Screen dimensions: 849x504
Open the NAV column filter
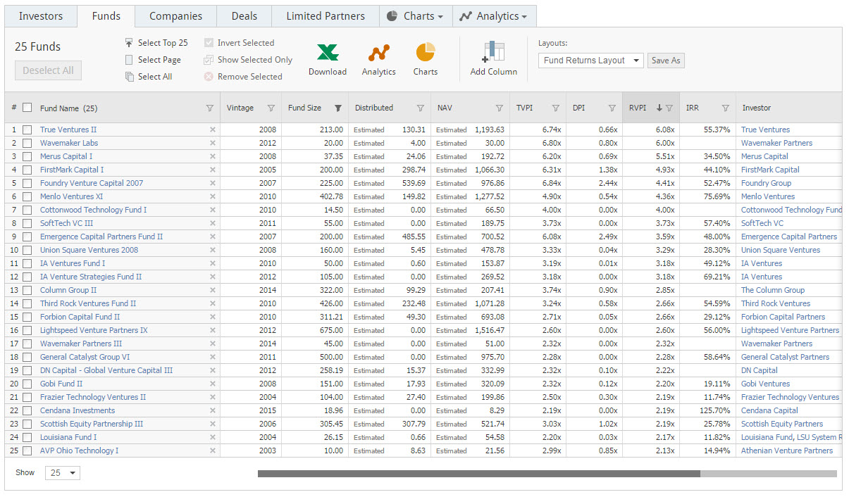(500, 108)
